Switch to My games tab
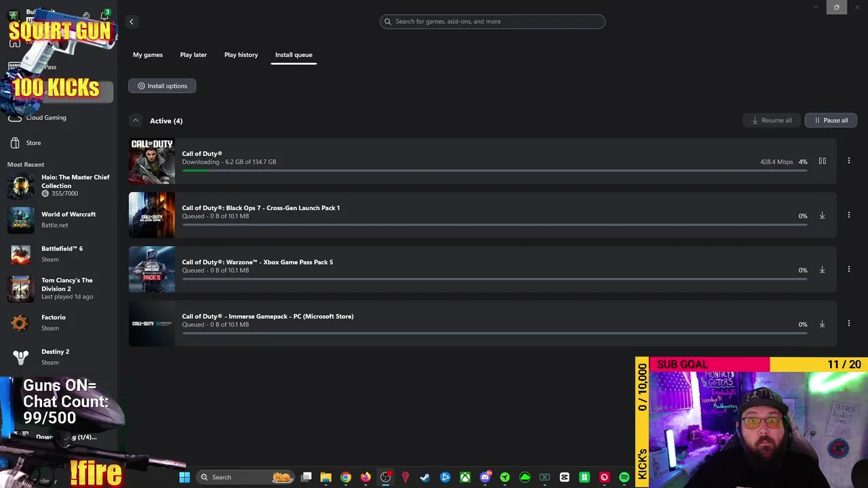 (148, 55)
